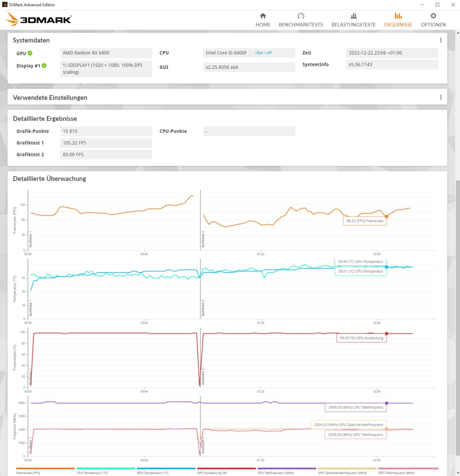Click the 3DMark logo
The width and height of the screenshot is (460, 476).
pos(38,19)
